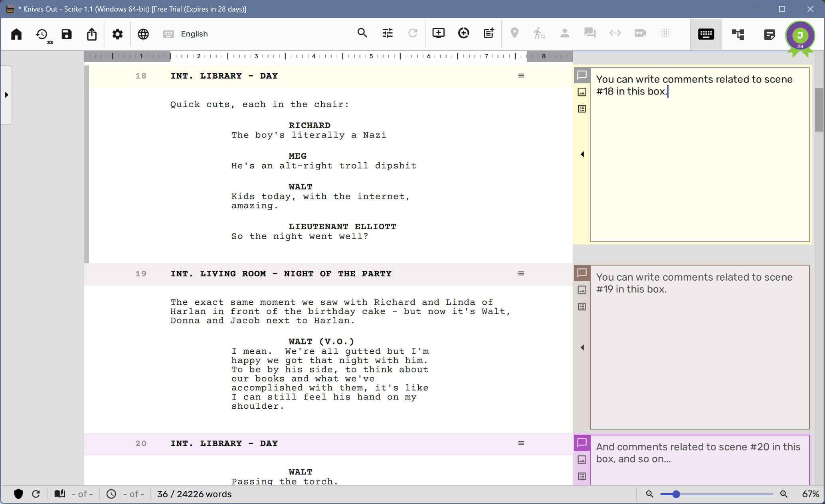This screenshot has height=504, width=825.
Task: Show scene 18 featured image tab
Action: click(x=582, y=92)
